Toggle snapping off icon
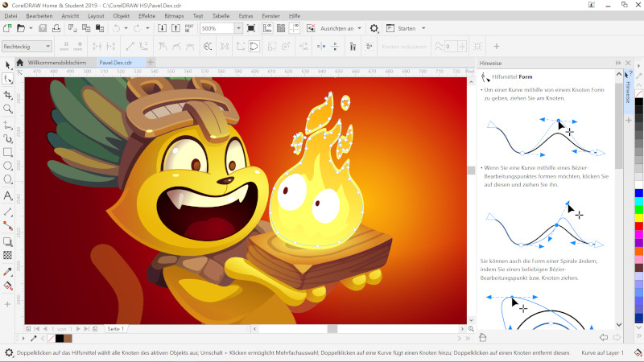Image resolution: width=644 pixels, height=362 pixels. (311, 28)
